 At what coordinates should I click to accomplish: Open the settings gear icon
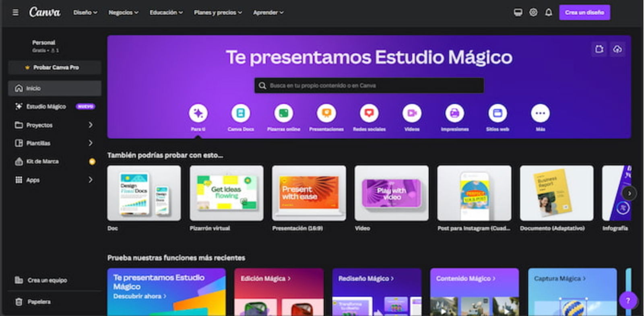[x=533, y=12]
